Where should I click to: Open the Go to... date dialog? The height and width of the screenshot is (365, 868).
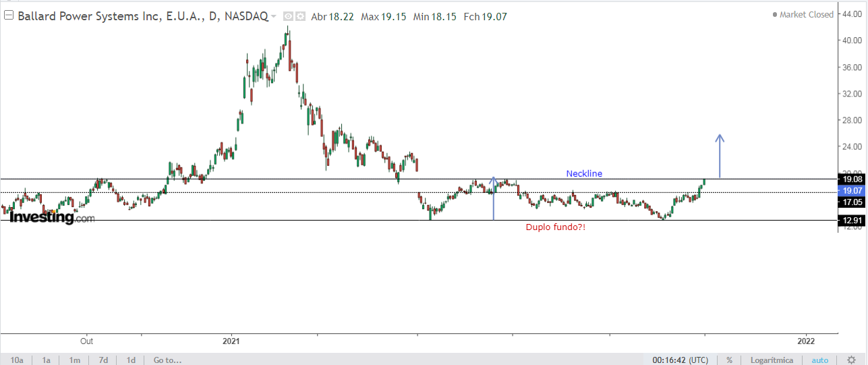[167, 360]
